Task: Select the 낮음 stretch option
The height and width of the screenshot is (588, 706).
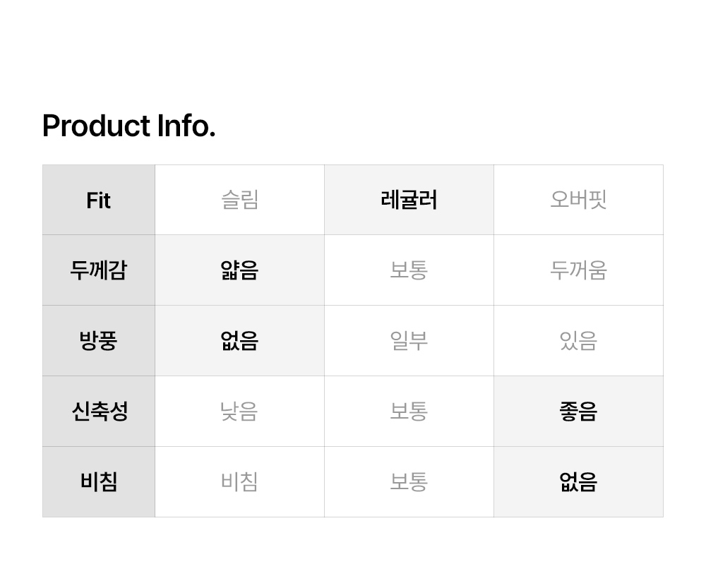Action: click(239, 412)
